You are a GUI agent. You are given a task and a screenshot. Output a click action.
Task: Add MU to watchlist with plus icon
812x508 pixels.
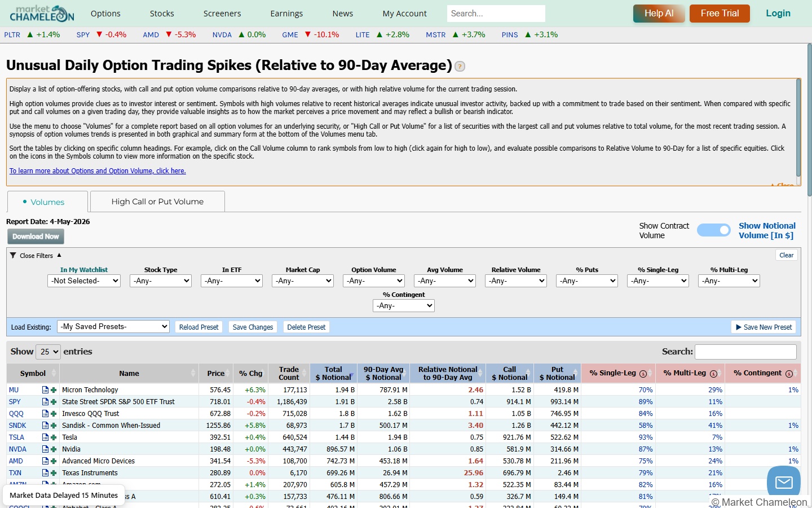tap(54, 390)
